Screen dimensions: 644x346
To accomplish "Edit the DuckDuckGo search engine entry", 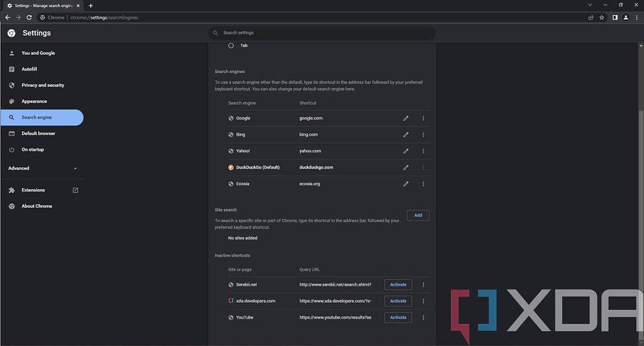I will pyautogui.click(x=406, y=168).
